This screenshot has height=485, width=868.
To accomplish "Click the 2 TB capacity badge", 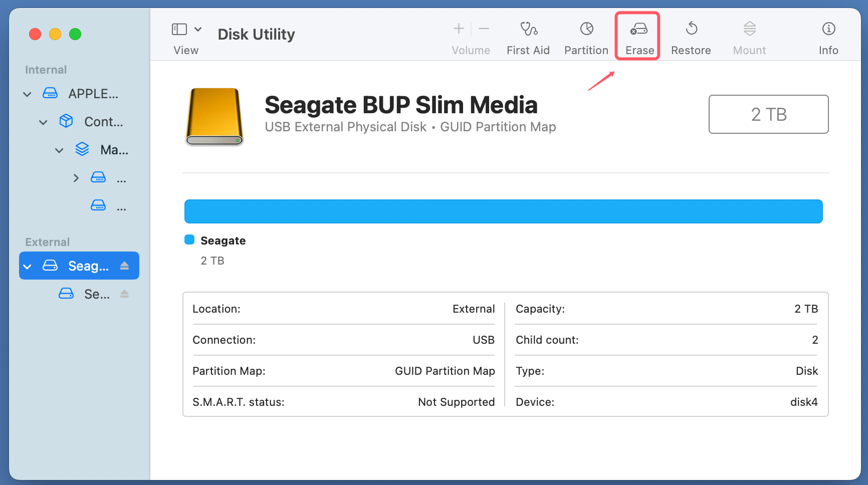I will click(768, 114).
